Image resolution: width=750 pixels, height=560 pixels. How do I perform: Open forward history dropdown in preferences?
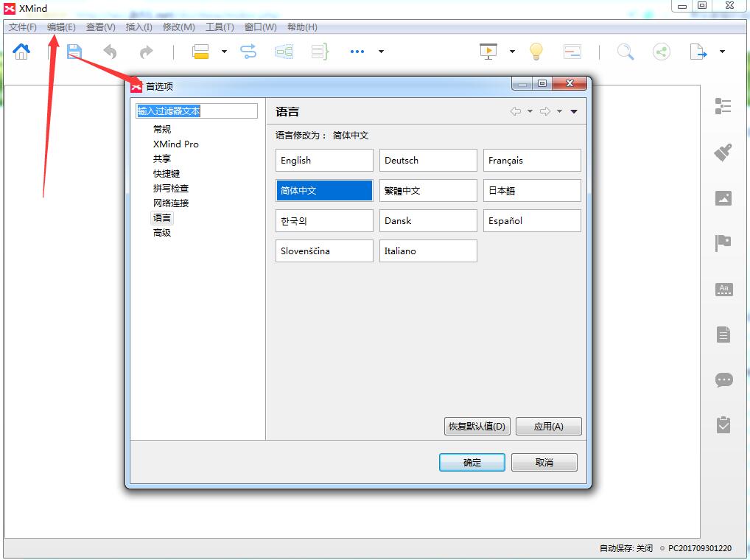[x=559, y=111]
